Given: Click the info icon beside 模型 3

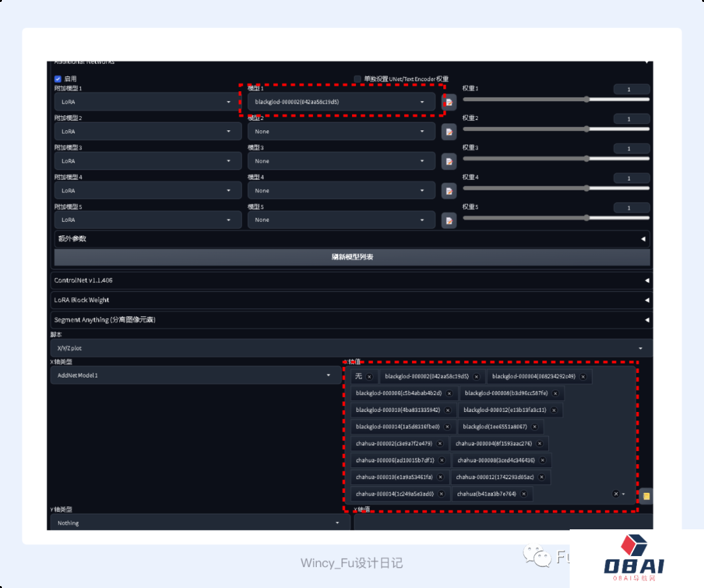Looking at the screenshot, I should pyautogui.click(x=448, y=161).
